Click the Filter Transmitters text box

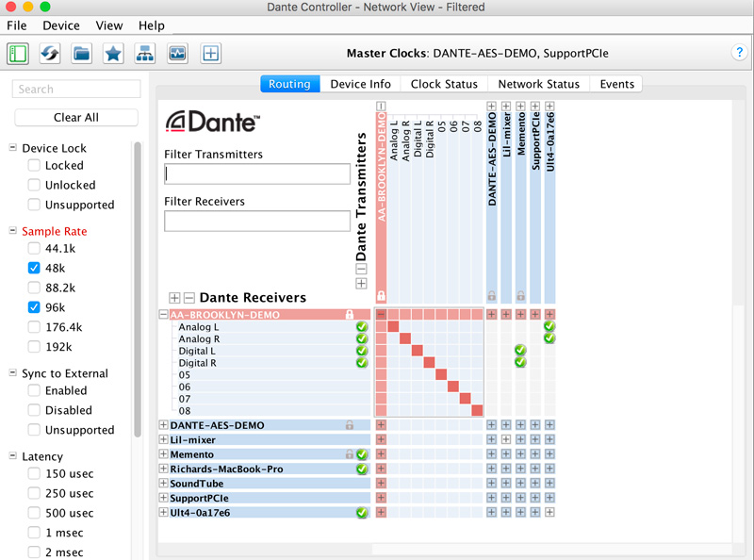(257, 173)
